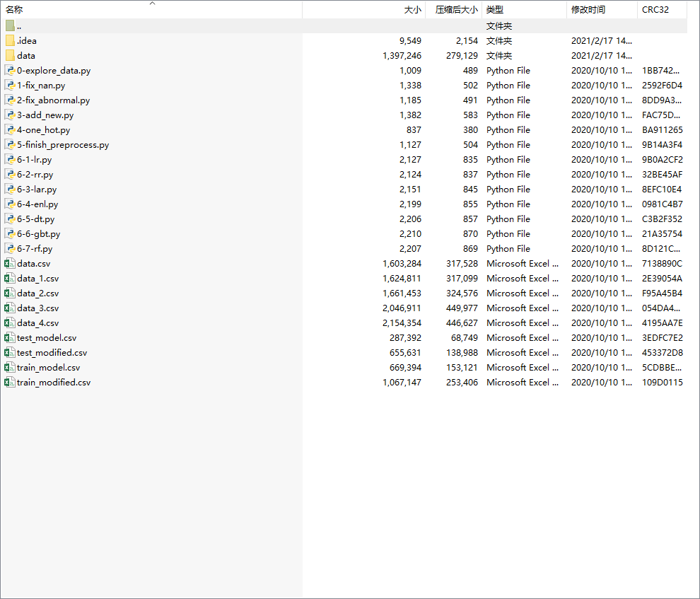Select file name 2-fix_abnormal.py
700x599 pixels.
[54, 100]
